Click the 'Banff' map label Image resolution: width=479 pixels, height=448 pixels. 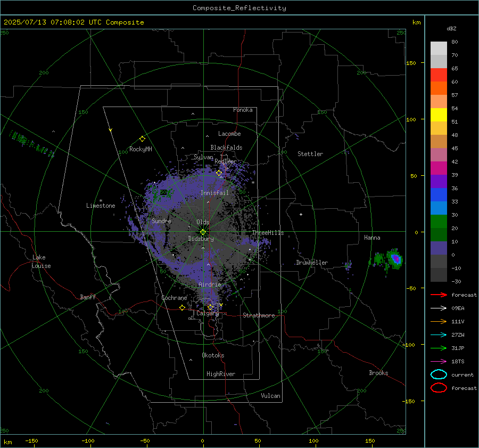(88, 297)
